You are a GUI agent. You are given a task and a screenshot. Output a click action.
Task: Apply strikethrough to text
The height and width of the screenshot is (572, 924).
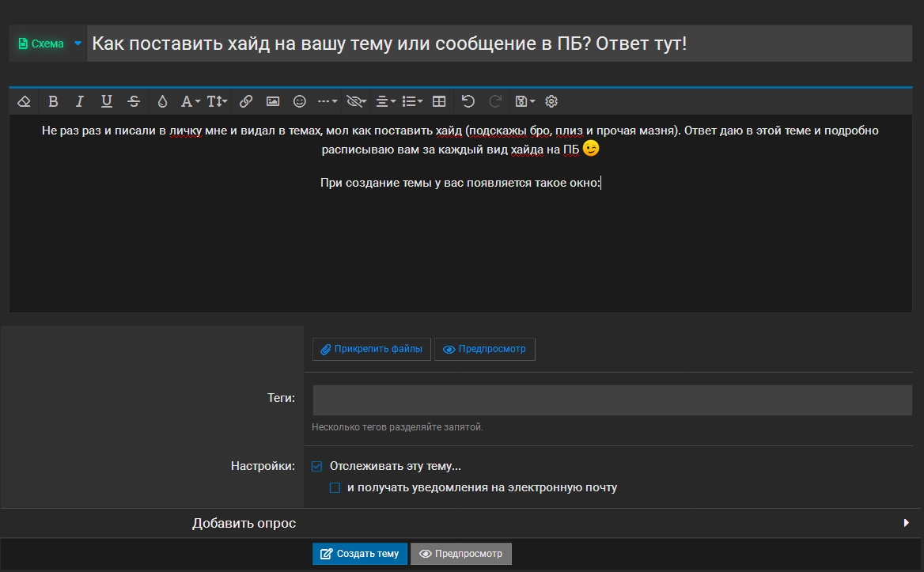click(x=134, y=101)
